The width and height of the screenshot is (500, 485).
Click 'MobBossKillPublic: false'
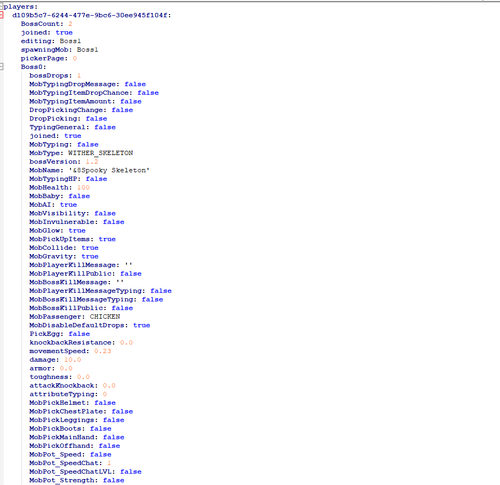click(81, 308)
